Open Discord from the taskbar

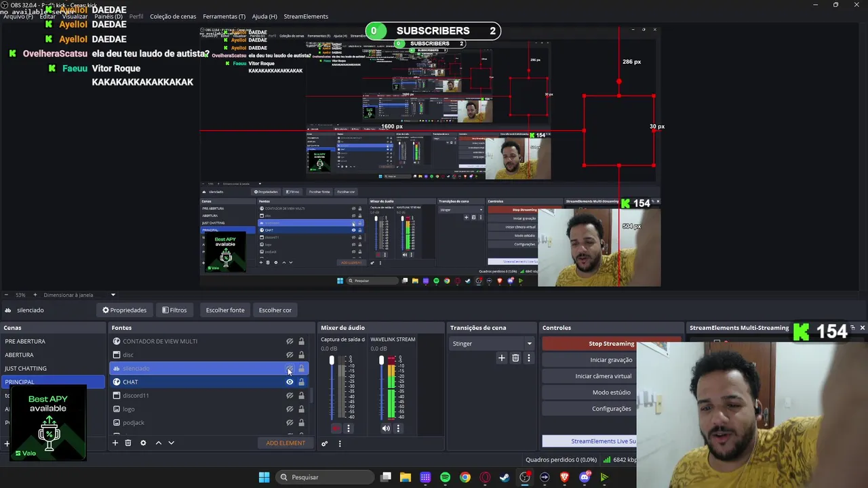pos(585,477)
